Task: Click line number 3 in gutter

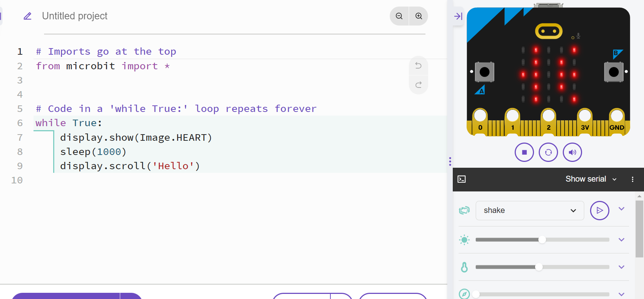Action: 20,80
